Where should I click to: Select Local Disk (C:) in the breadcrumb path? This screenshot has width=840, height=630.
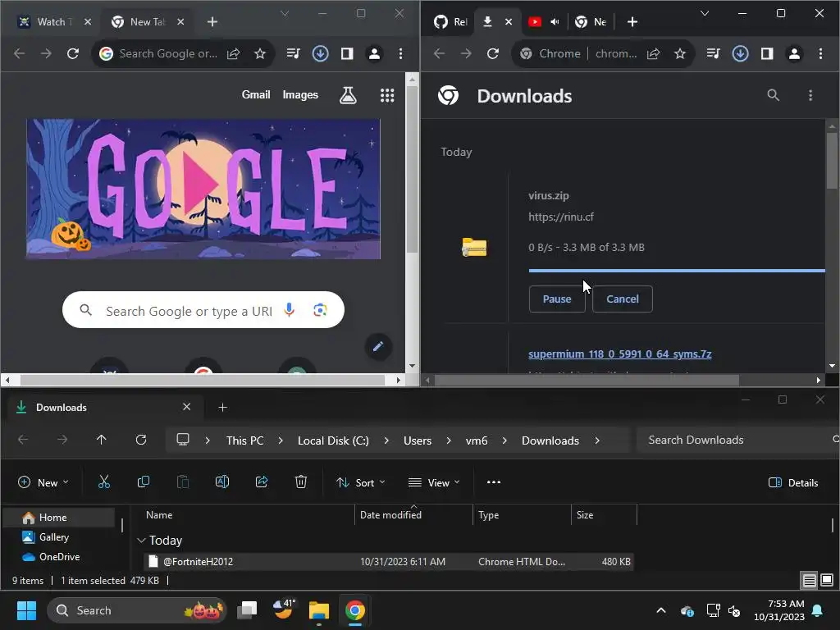[x=333, y=441]
